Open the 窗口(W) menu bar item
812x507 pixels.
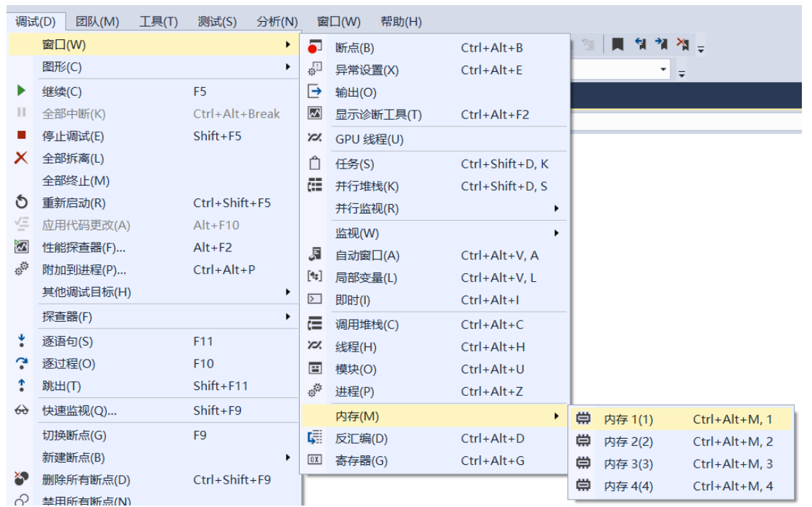339,21
